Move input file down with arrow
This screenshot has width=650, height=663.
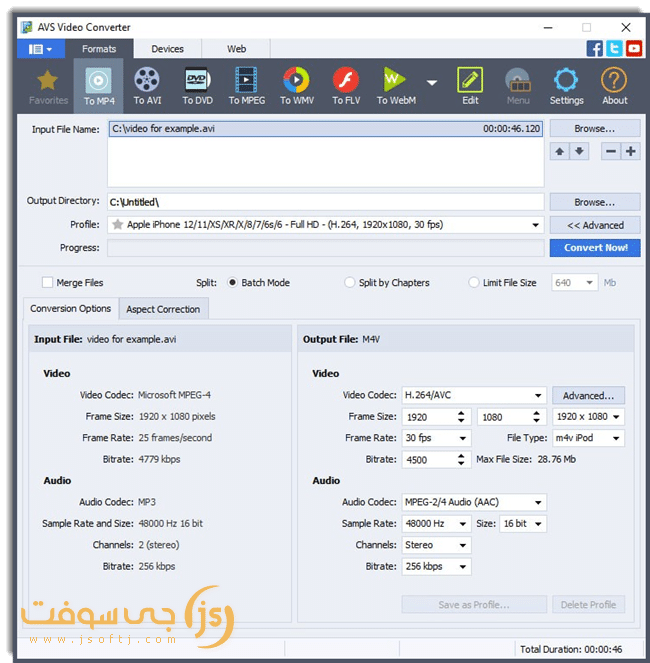(579, 151)
